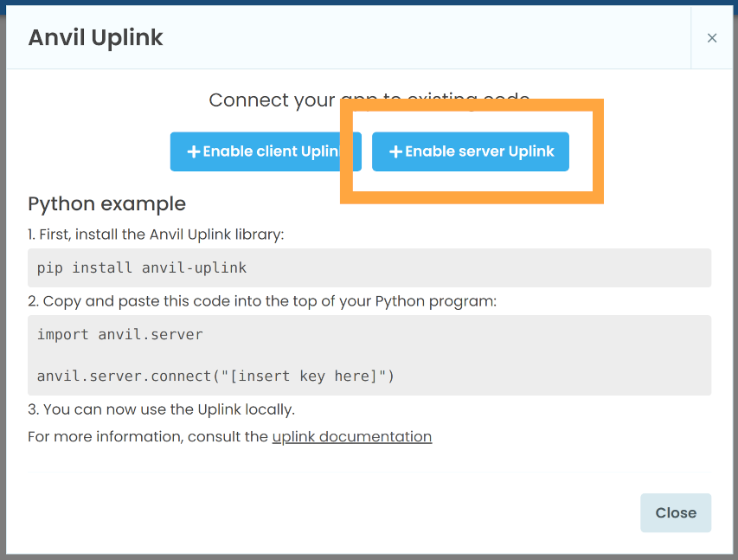The height and width of the screenshot is (560, 738).
Task: Click the Python example heading
Action: pos(106,203)
